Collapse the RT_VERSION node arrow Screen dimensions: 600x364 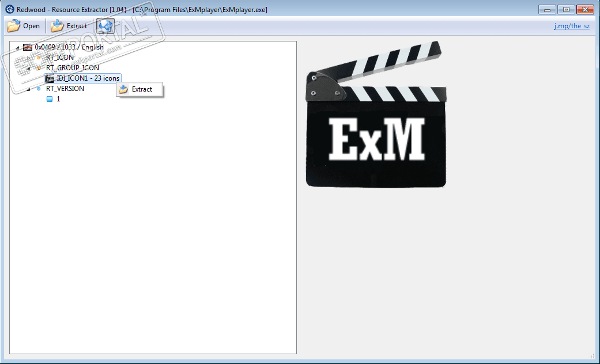29,89
